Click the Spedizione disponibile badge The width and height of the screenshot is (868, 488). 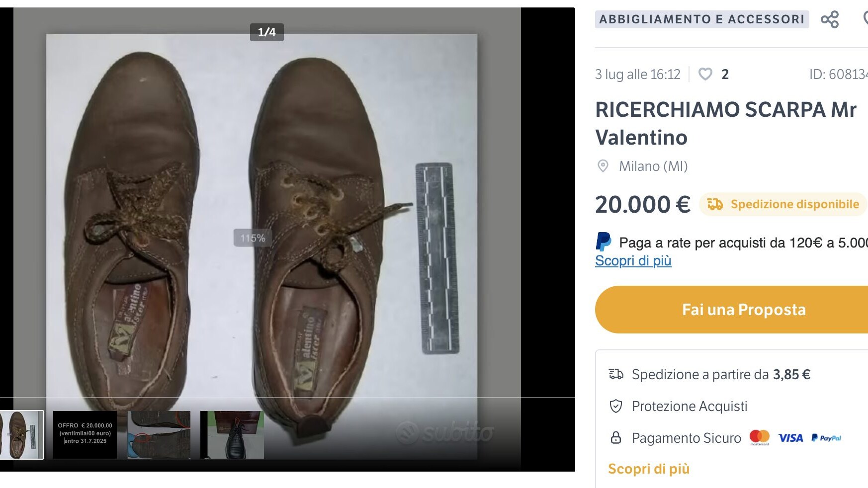783,204
